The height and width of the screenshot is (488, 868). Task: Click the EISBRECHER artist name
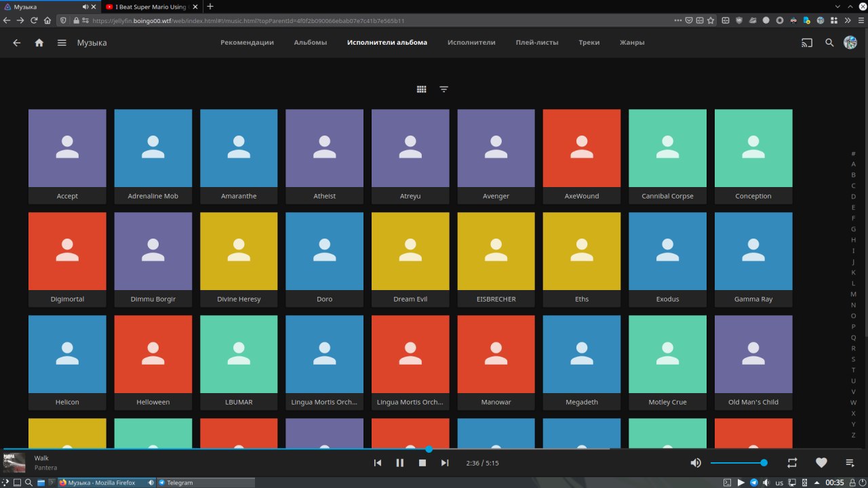click(x=496, y=299)
